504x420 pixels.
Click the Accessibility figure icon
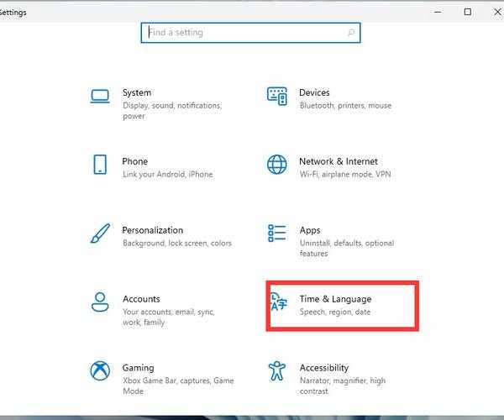(277, 370)
